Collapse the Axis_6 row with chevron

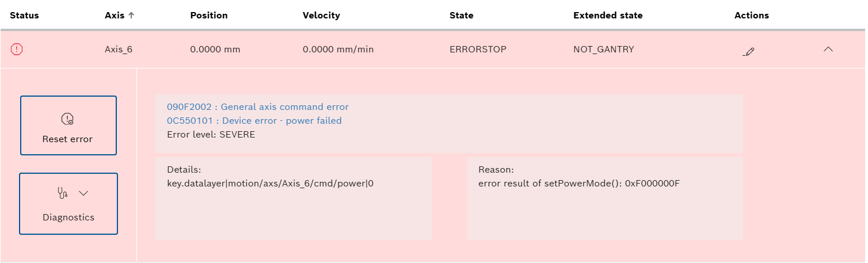828,49
